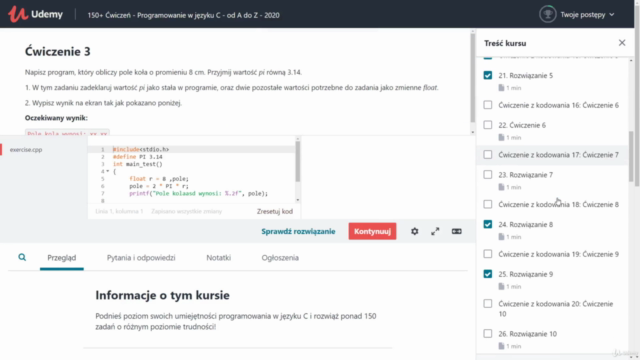This screenshot has height=360, width=640.
Task: Expand the code editor to fullscreen
Action: pos(435,231)
